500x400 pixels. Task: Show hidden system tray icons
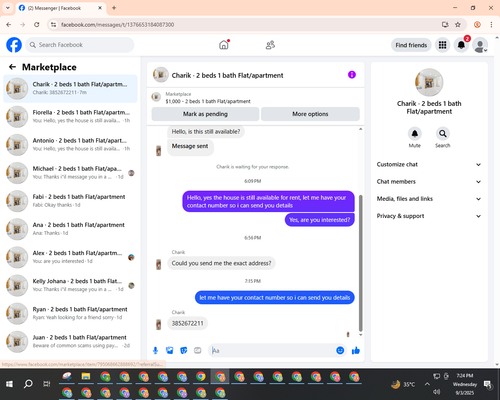[427, 384]
